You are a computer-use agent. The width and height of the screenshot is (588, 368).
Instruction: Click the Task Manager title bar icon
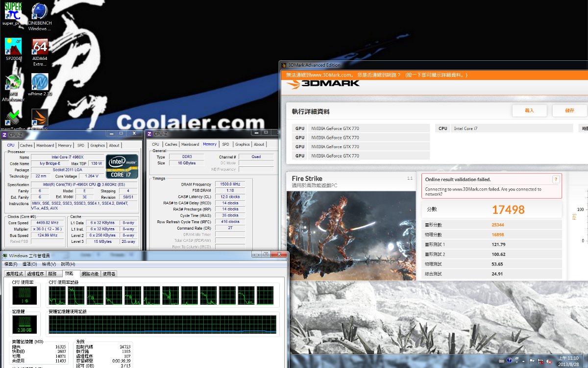(5, 255)
